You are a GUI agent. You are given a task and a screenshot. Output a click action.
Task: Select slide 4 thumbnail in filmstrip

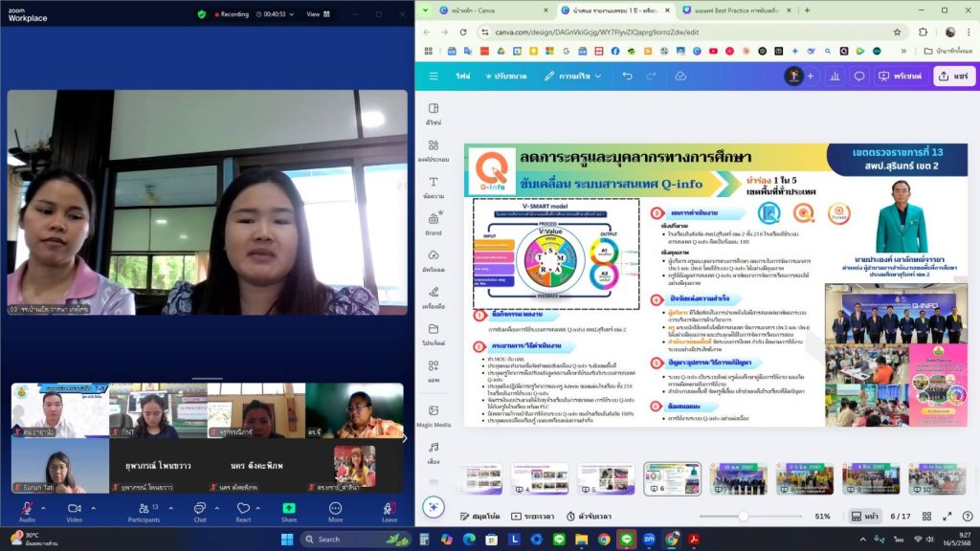pos(540,478)
